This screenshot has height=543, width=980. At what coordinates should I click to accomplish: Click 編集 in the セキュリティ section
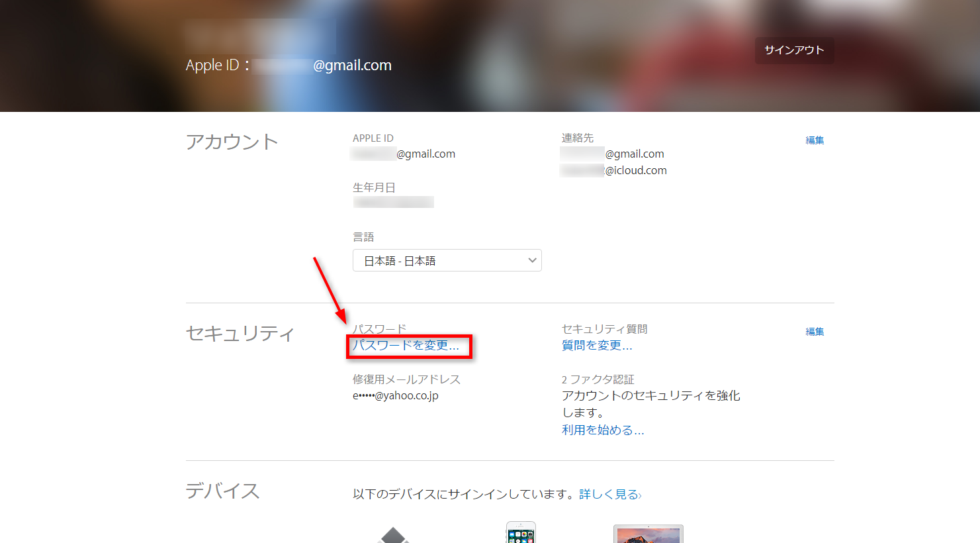[x=815, y=331]
